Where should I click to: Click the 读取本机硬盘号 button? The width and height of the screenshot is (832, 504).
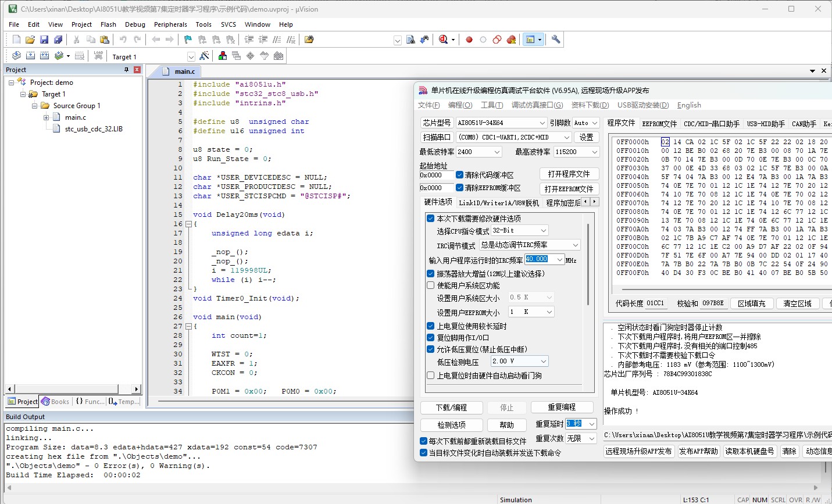749,451
